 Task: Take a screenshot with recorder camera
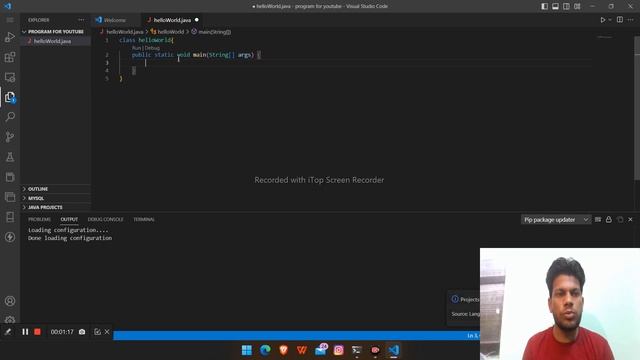(82, 332)
